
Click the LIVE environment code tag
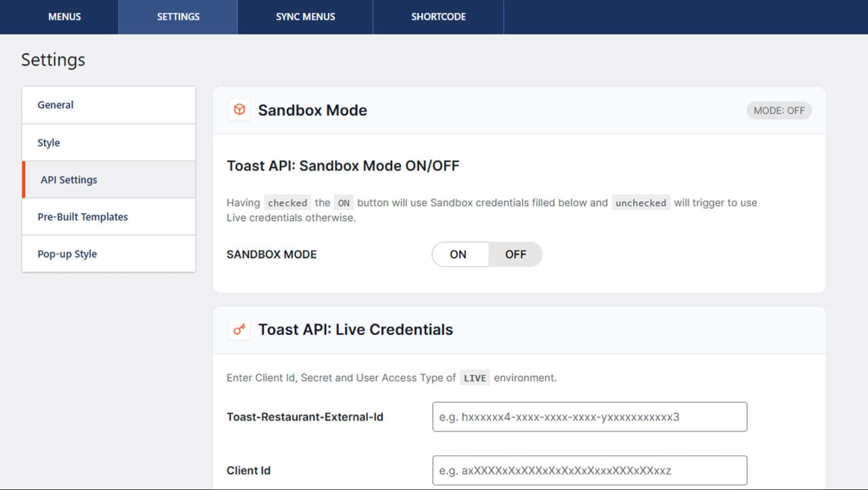pos(475,378)
